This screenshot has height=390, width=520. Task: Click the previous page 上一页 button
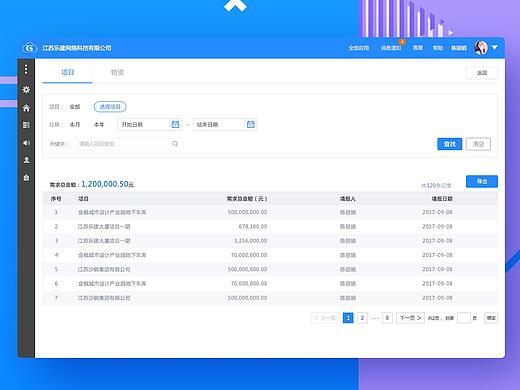(325, 318)
